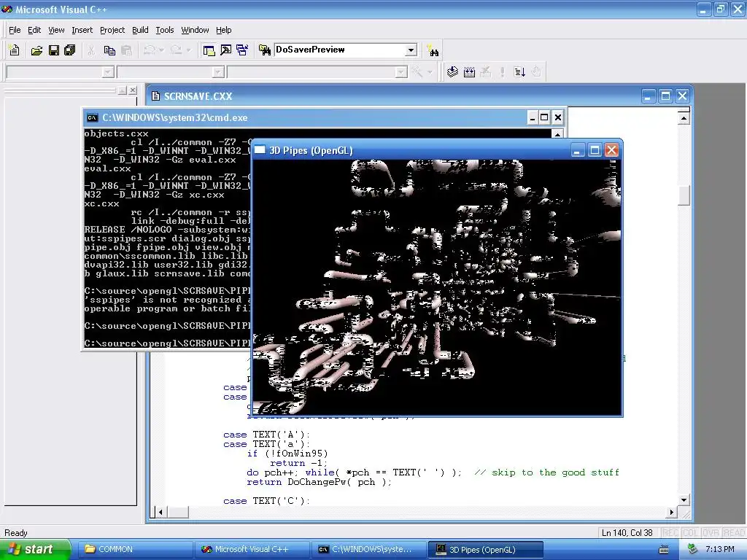Click the SCRNSAVE.CXX vertical scrollbar thumb
747x560 pixels.
tap(684, 195)
